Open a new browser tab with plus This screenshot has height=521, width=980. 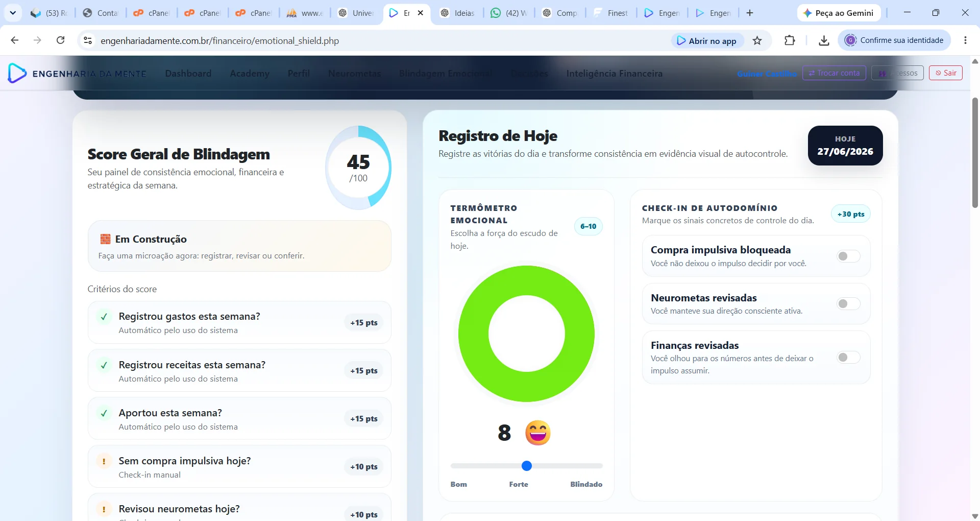click(750, 13)
